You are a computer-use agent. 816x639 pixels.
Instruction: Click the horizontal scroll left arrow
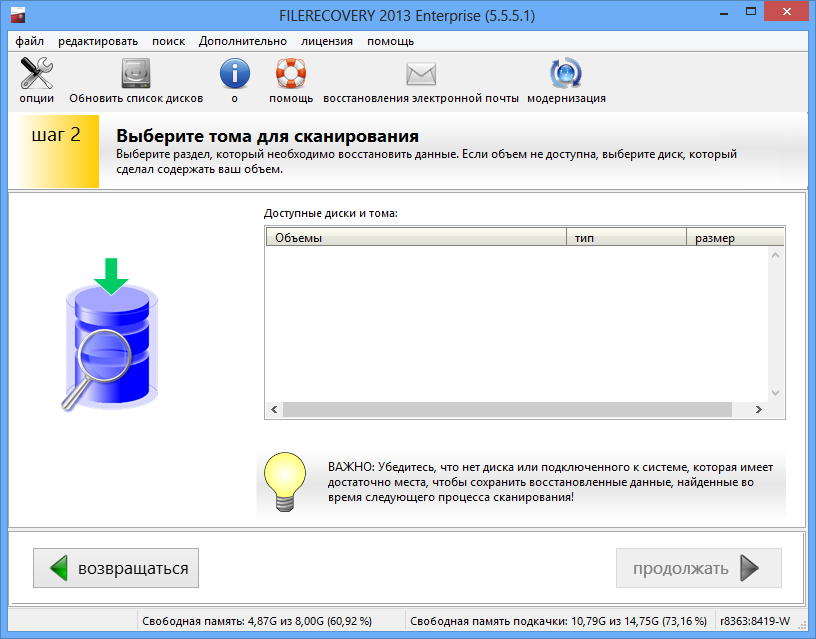click(x=274, y=410)
